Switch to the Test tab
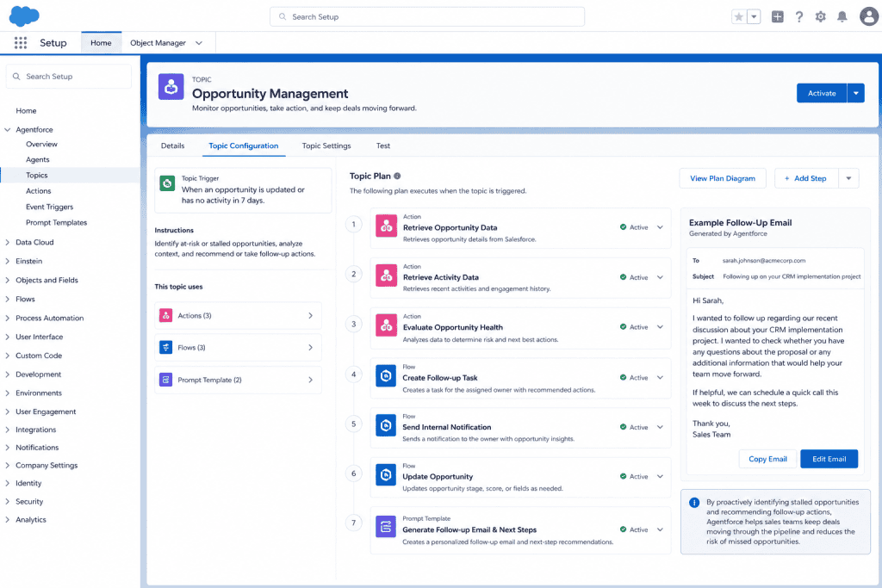882x588 pixels. coord(383,145)
